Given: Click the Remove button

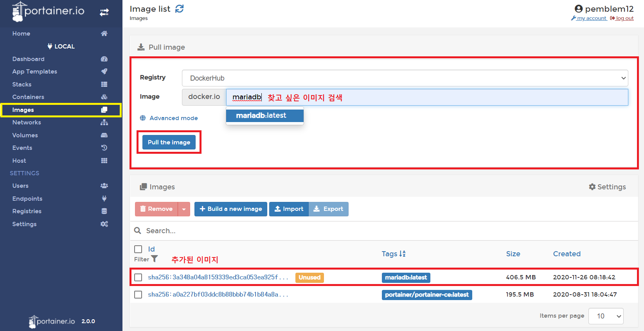Looking at the screenshot, I should [157, 209].
